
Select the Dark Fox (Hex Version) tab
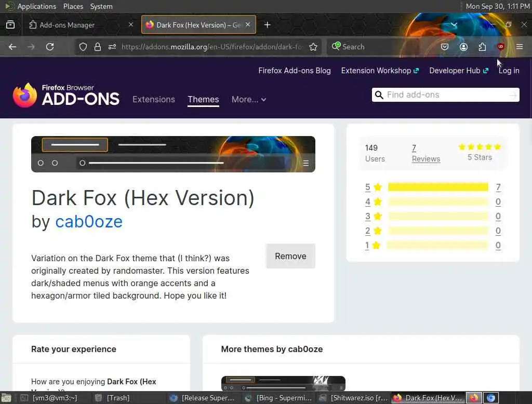point(198,25)
